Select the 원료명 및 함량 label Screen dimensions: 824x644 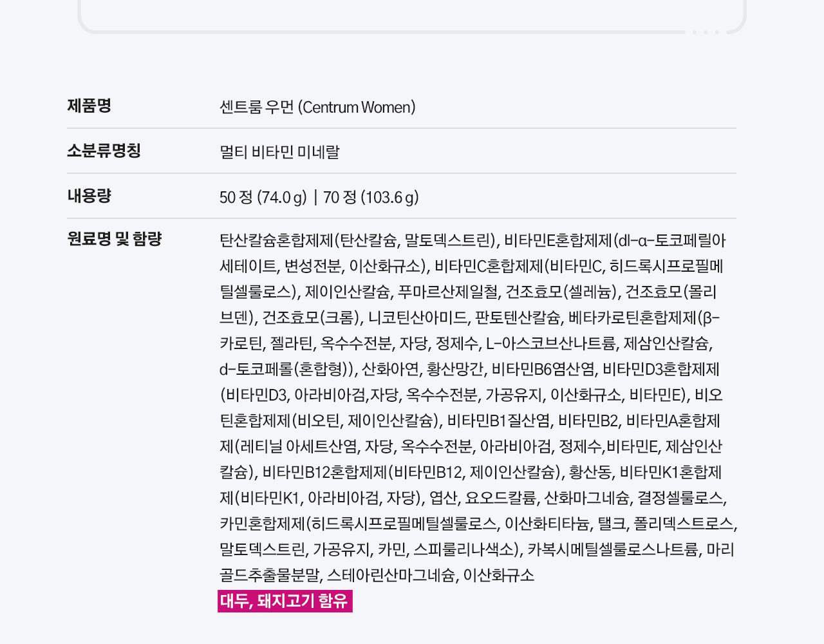coord(115,239)
